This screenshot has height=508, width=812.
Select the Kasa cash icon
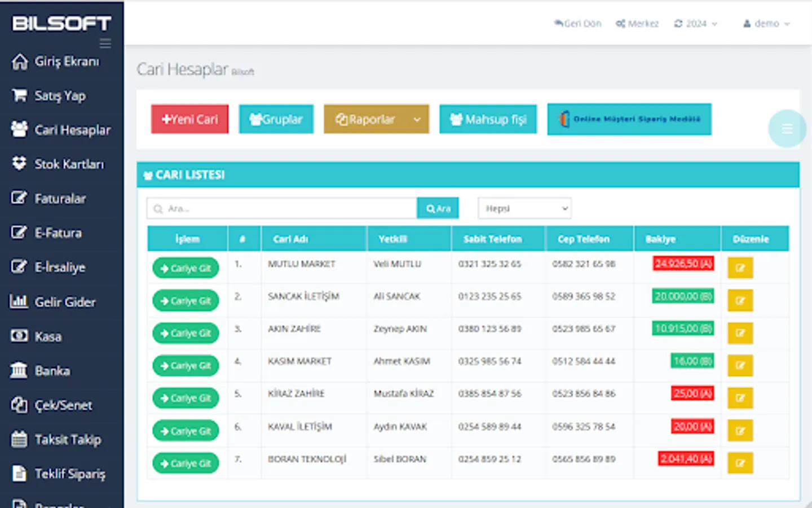(x=19, y=336)
